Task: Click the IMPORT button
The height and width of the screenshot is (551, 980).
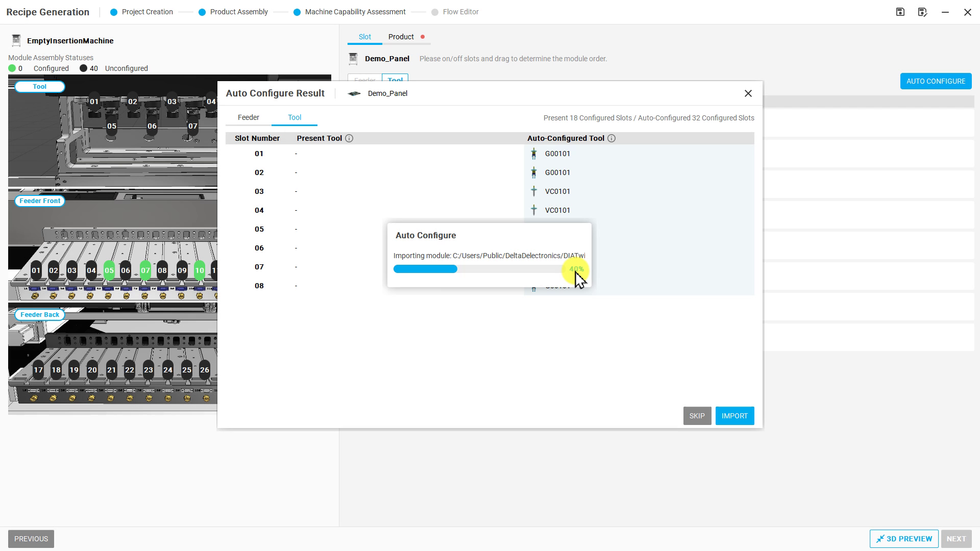Action: pos(734,416)
